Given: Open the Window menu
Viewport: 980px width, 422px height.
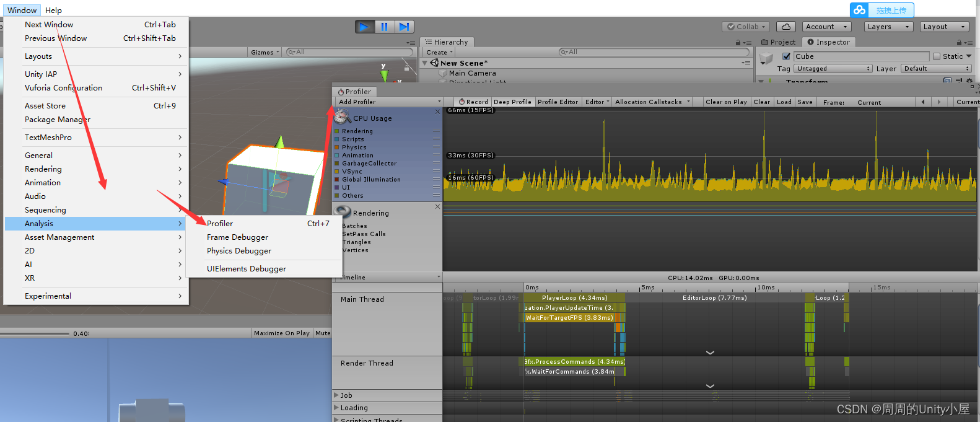Looking at the screenshot, I should click(x=22, y=10).
